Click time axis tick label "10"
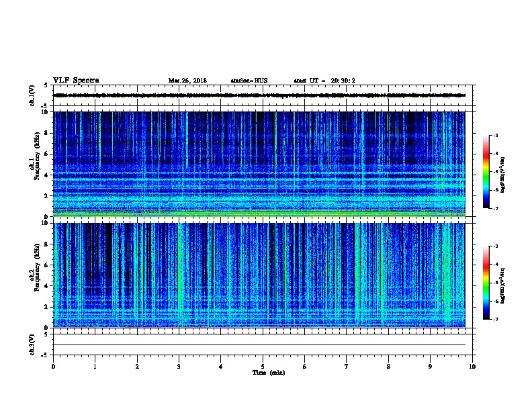 click(472, 367)
